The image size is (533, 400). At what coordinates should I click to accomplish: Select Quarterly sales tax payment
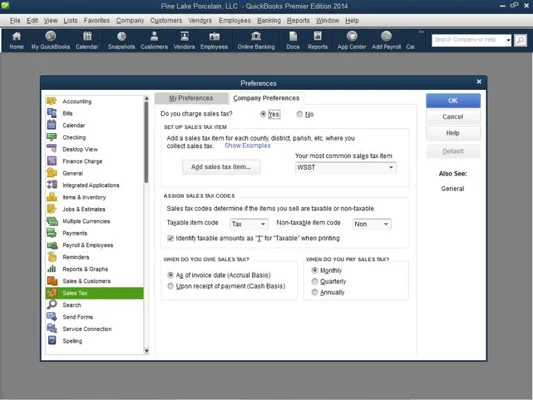pyautogui.click(x=314, y=281)
